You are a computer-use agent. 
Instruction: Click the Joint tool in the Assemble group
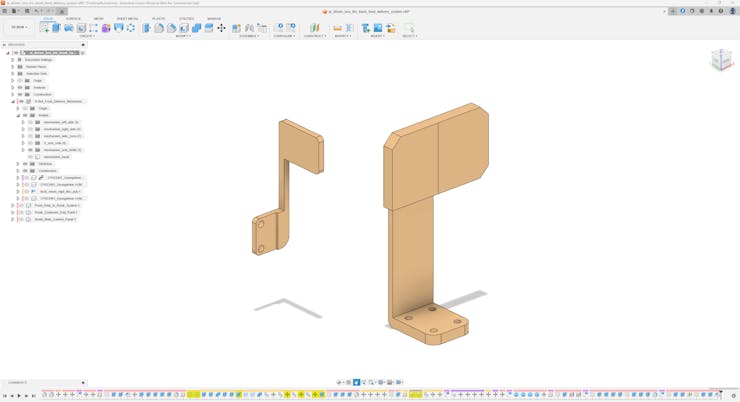coord(237,28)
